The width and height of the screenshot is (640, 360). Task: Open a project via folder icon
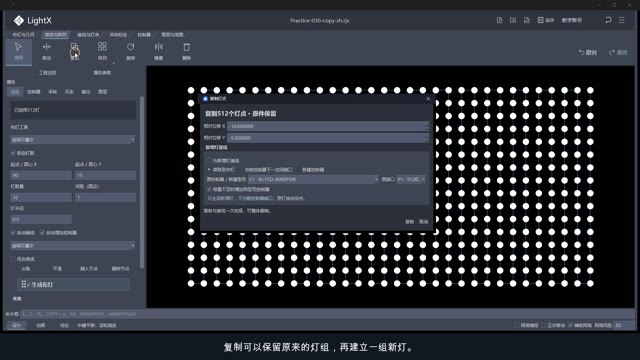click(x=513, y=20)
